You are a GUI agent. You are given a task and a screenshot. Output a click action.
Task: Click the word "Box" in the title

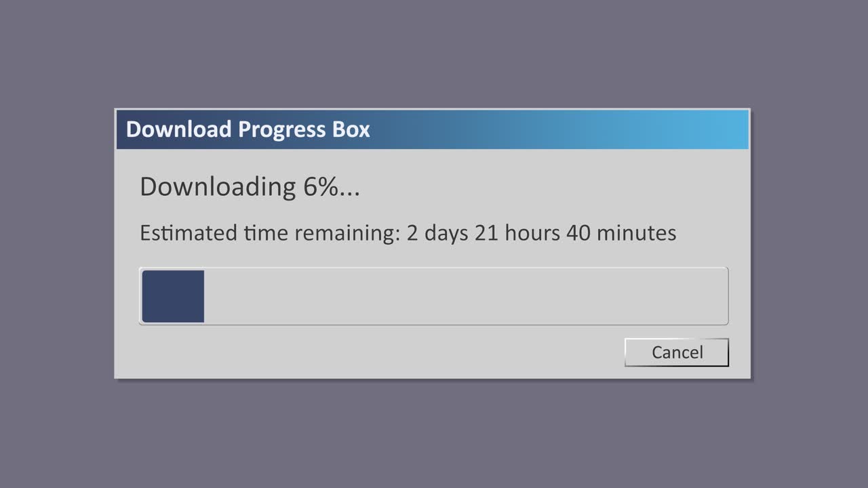tap(353, 129)
